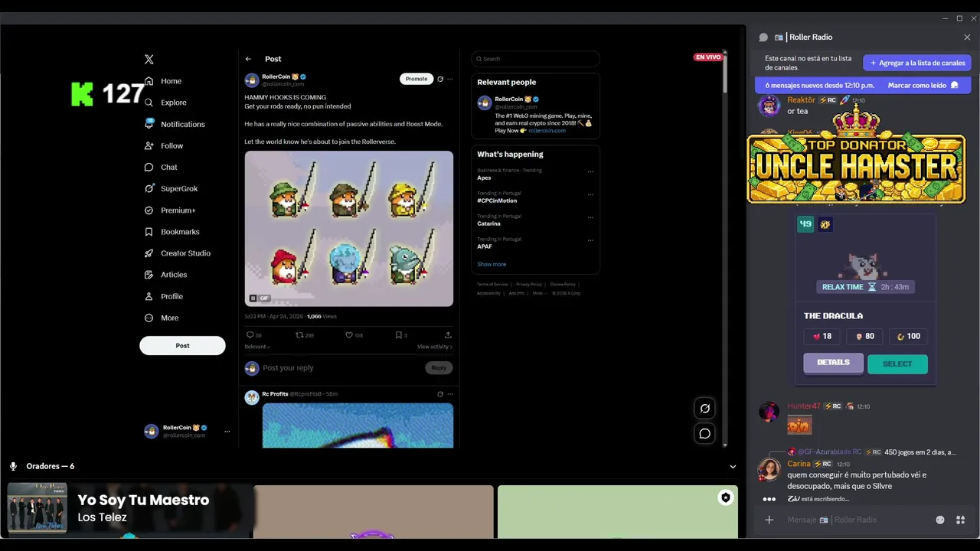Screen dimensions: 980x551
Task: Click the white Post button in the sidebar
Action: (182, 346)
